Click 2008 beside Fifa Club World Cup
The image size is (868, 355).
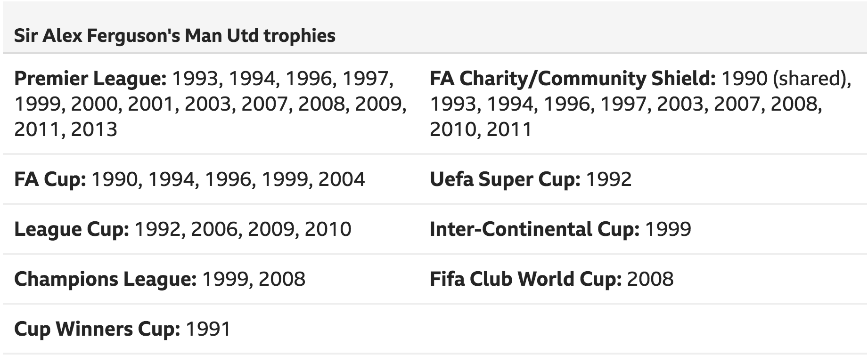pyautogui.click(x=650, y=279)
